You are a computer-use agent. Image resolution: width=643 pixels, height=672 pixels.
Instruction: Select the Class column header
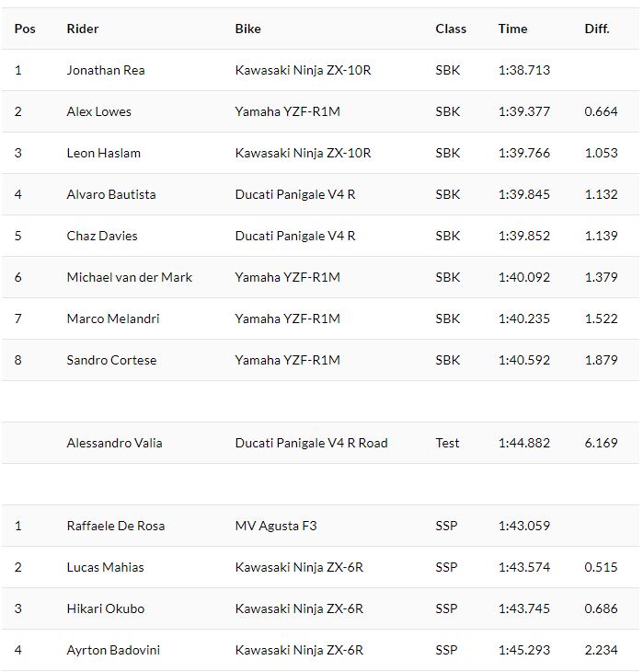click(451, 29)
